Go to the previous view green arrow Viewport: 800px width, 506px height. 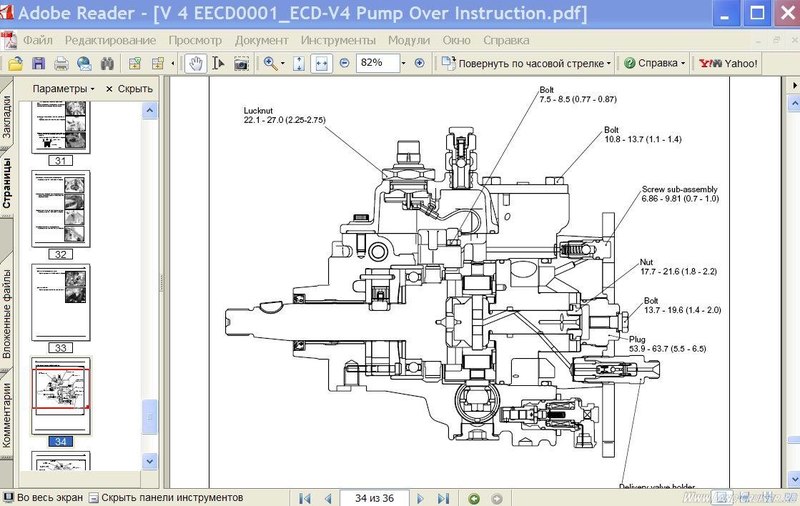point(474,498)
